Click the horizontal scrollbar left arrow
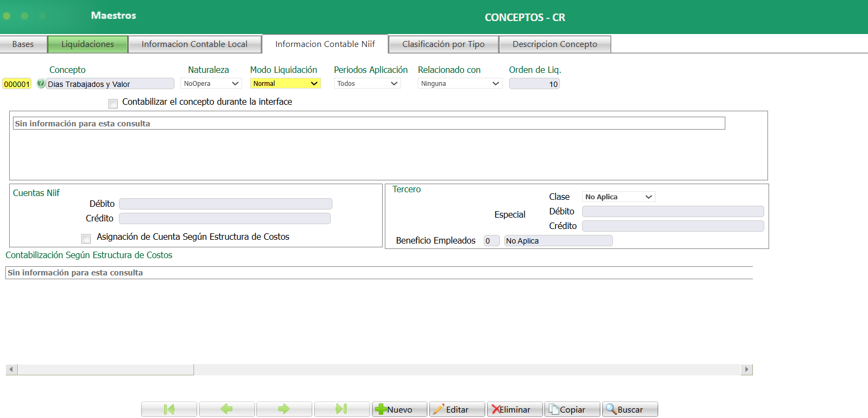Screen dimensions: 868x418 coord(11,369)
